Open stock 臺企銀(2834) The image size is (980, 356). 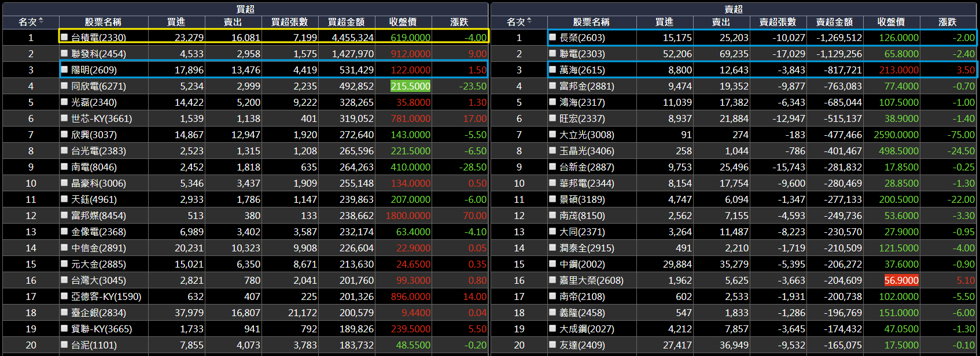(98, 313)
